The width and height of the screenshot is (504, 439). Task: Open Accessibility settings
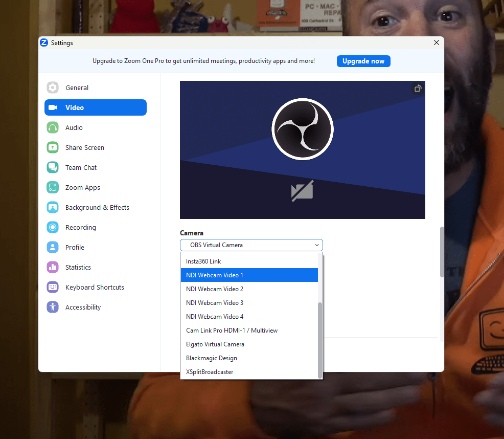[96, 307]
